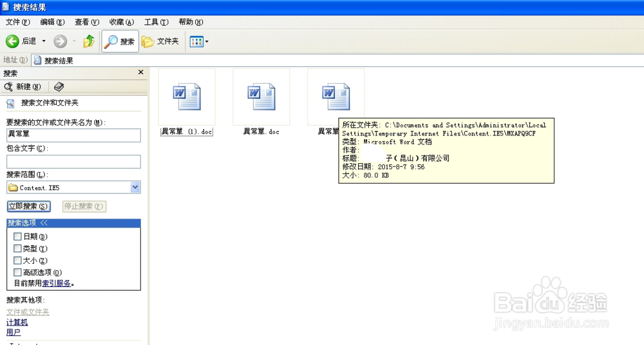644x345 pixels.
Task: Start a new search with 新建(N)
Action: click(x=23, y=87)
